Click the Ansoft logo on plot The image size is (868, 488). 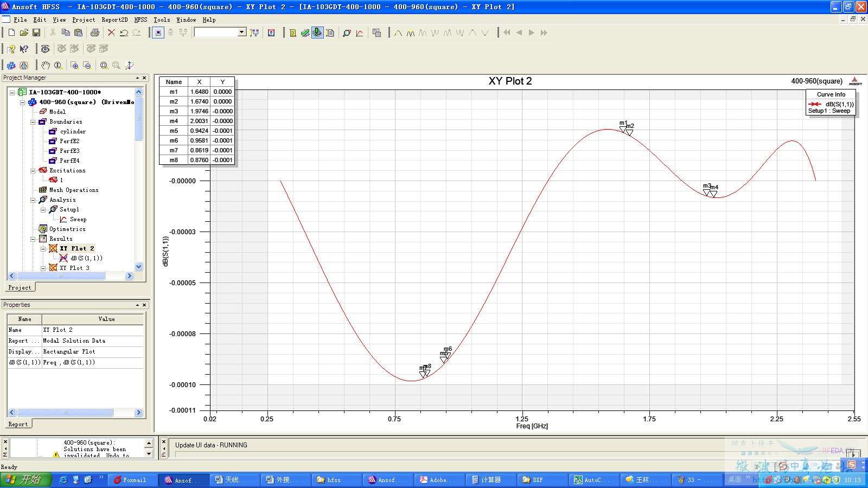(855, 81)
